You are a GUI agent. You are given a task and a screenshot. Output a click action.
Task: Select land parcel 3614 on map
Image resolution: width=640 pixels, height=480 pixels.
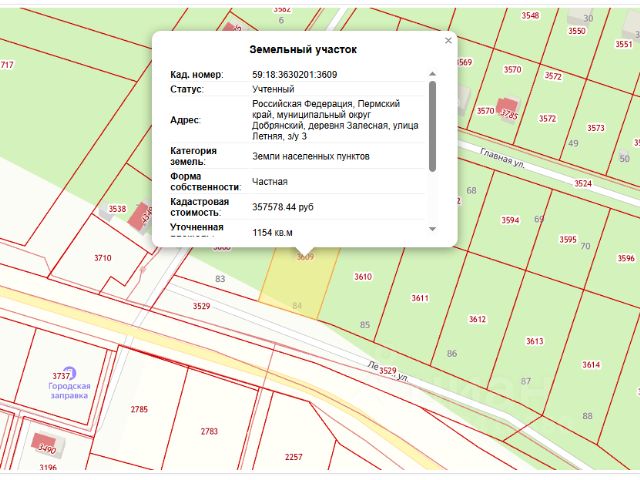pyautogui.click(x=592, y=363)
